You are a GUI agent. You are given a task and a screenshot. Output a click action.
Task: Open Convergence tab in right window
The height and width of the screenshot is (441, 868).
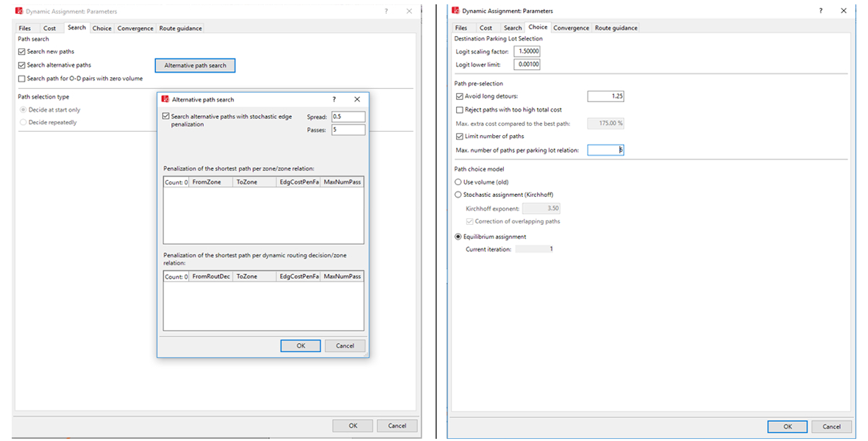click(571, 28)
